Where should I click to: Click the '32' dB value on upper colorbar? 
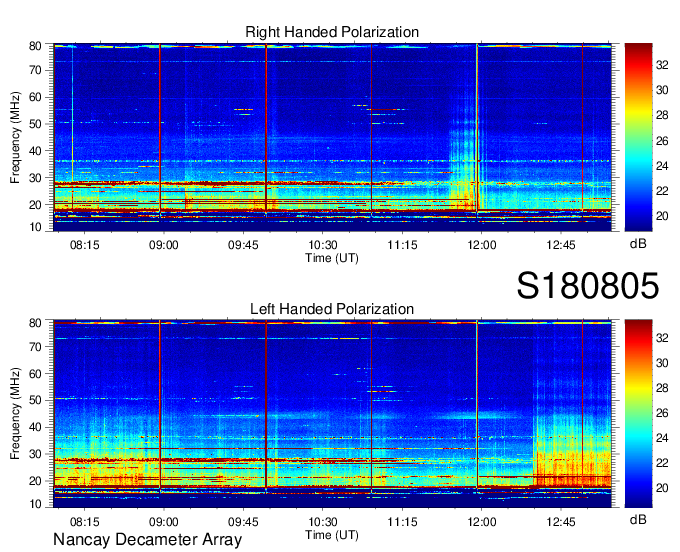coord(662,65)
